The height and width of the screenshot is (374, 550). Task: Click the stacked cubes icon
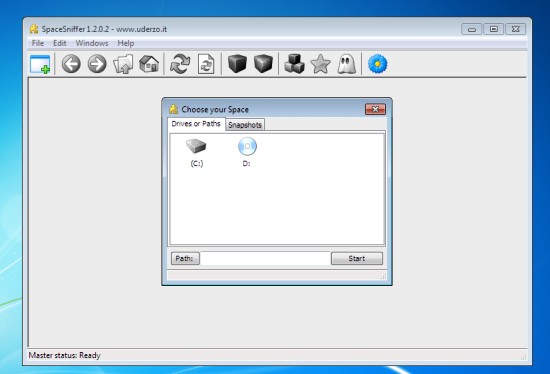click(x=294, y=64)
